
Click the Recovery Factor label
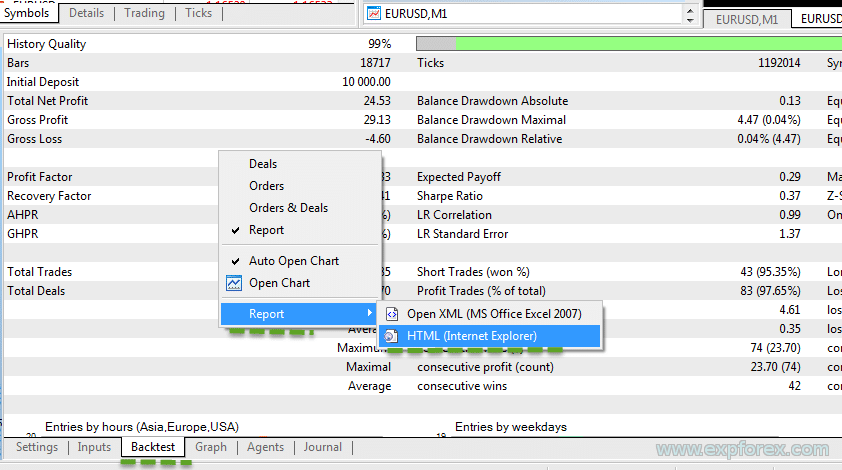[49, 196]
